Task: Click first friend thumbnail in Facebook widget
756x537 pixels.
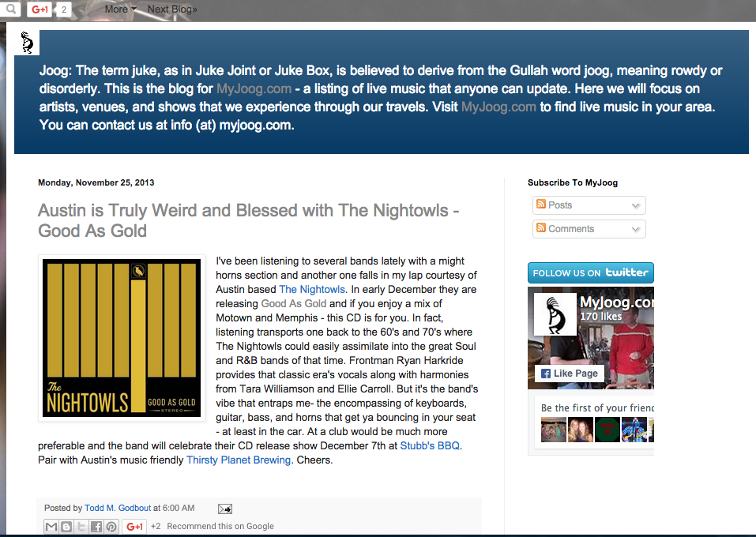Action: (x=554, y=430)
